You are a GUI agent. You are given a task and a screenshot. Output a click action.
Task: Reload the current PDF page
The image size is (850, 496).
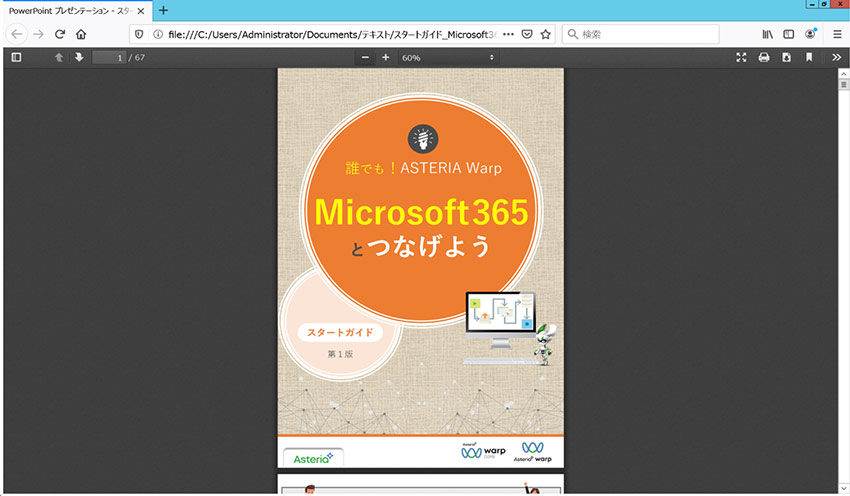click(60, 34)
